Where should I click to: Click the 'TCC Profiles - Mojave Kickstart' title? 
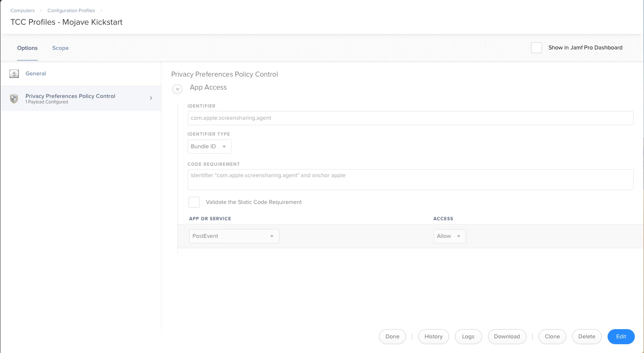[x=66, y=22]
